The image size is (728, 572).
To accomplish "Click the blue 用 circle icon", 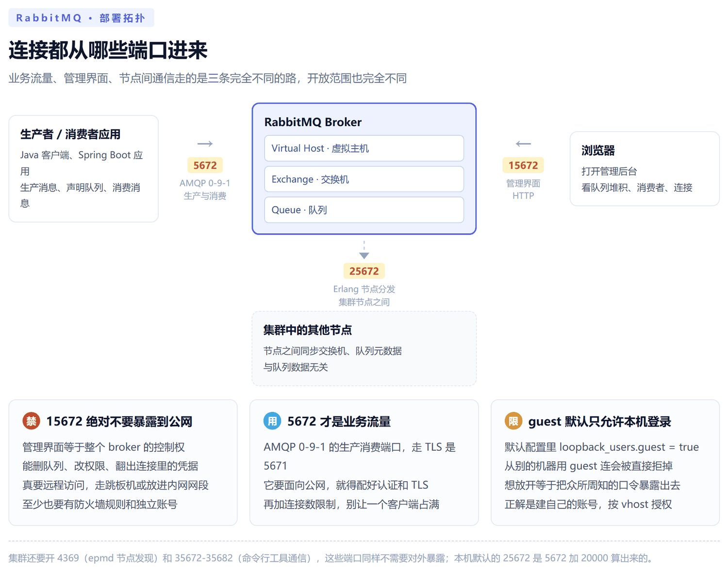I will (272, 421).
